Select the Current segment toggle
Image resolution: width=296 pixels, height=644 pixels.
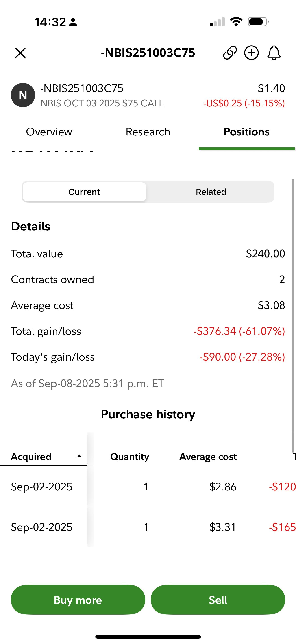click(x=84, y=192)
